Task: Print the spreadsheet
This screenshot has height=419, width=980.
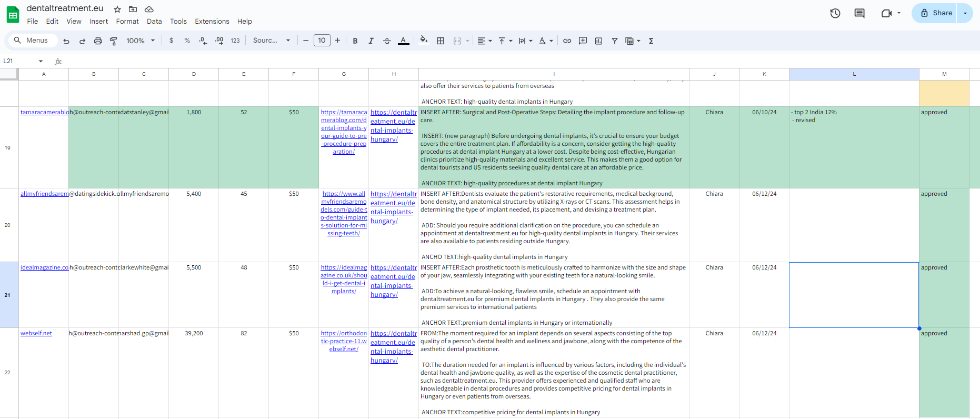Action: tap(98, 41)
